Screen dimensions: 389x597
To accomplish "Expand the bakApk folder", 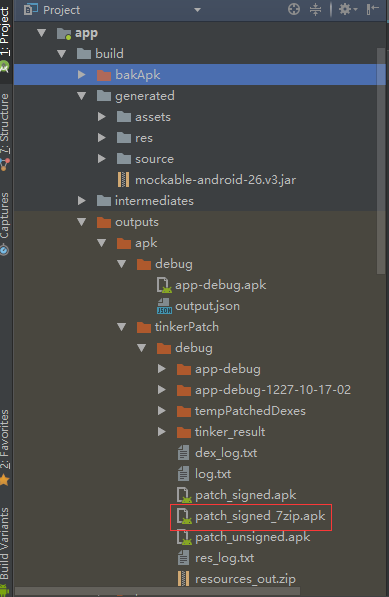I will point(81,75).
